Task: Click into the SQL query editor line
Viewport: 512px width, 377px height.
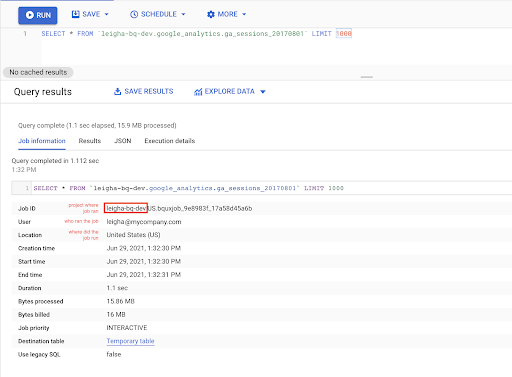Action: click(197, 34)
